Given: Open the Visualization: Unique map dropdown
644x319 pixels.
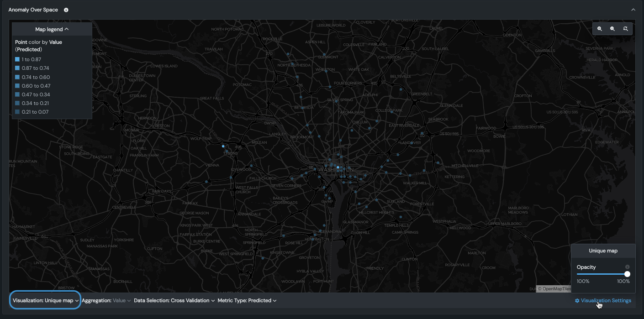Looking at the screenshot, I should 45,300.
